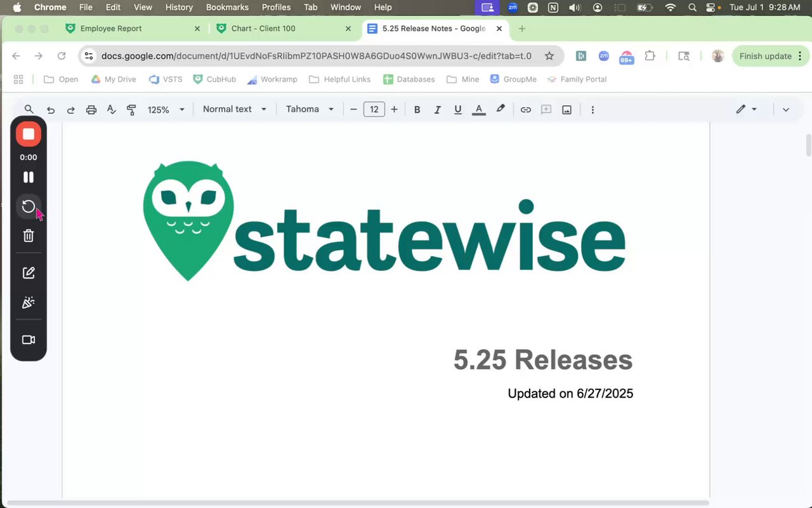Stop the screen recording with the red button
The image size is (812, 508).
click(x=29, y=134)
